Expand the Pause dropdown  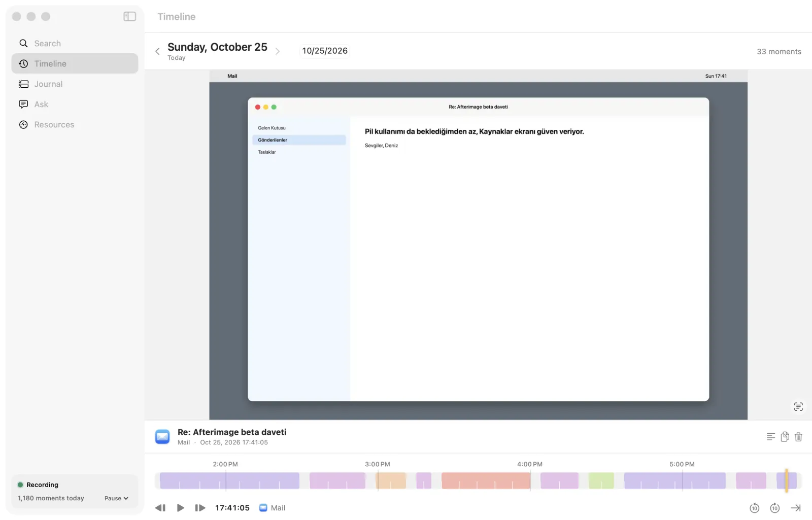click(x=116, y=499)
